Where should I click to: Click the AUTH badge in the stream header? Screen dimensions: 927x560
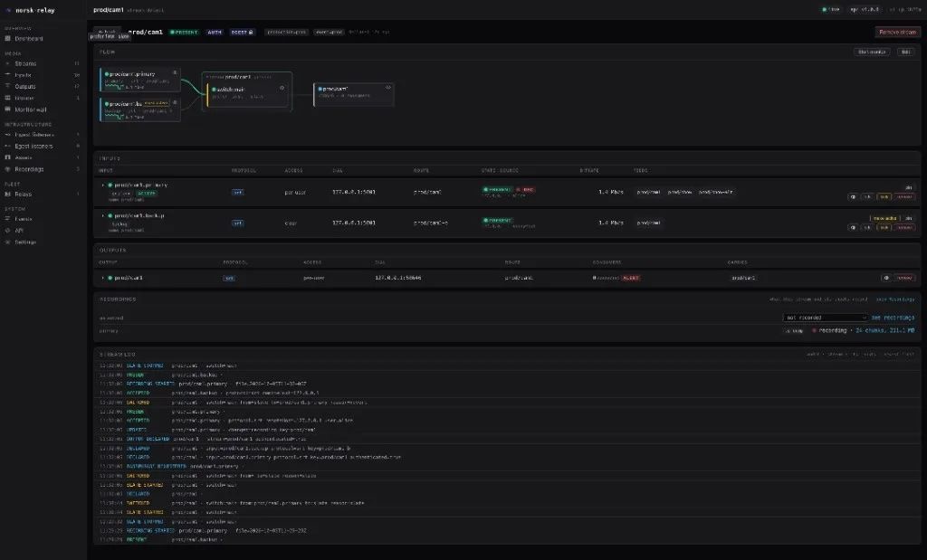coord(215,33)
